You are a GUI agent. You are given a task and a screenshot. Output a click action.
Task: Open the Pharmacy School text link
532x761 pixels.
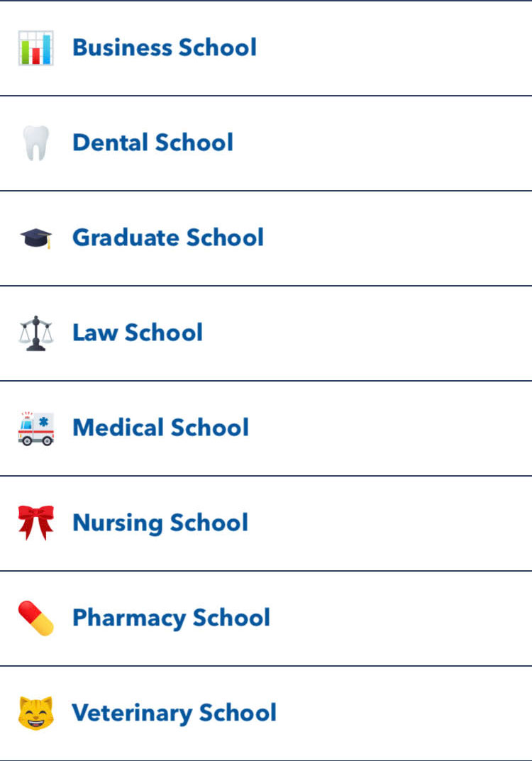(x=171, y=618)
